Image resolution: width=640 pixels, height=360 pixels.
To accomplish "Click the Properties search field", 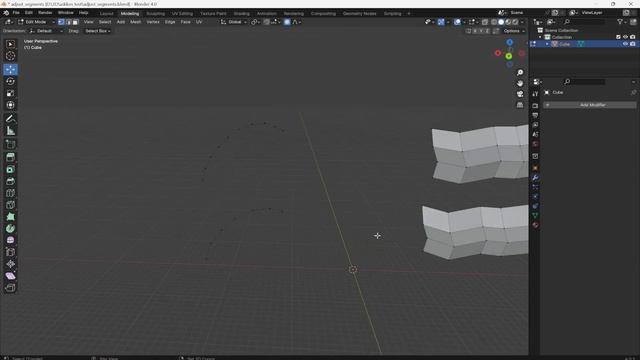I will pyautogui.click(x=584, y=82).
